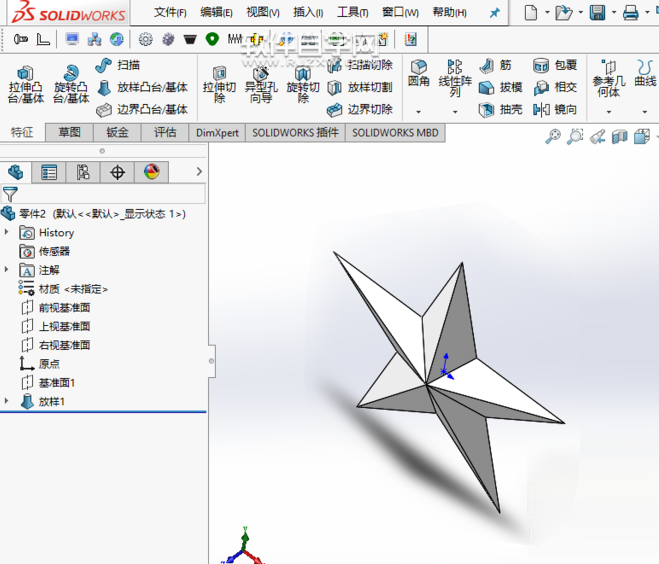The height and width of the screenshot is (564, 659).
Task: Open the ConfigurationManager tab icon
Action: point(83,172)
